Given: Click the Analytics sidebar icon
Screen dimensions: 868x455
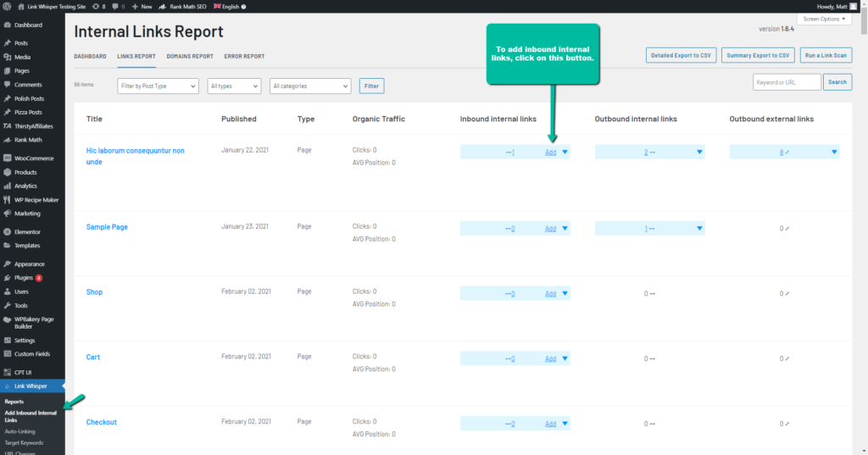Looking at the screenshot, I should click(x=8, y=186).
